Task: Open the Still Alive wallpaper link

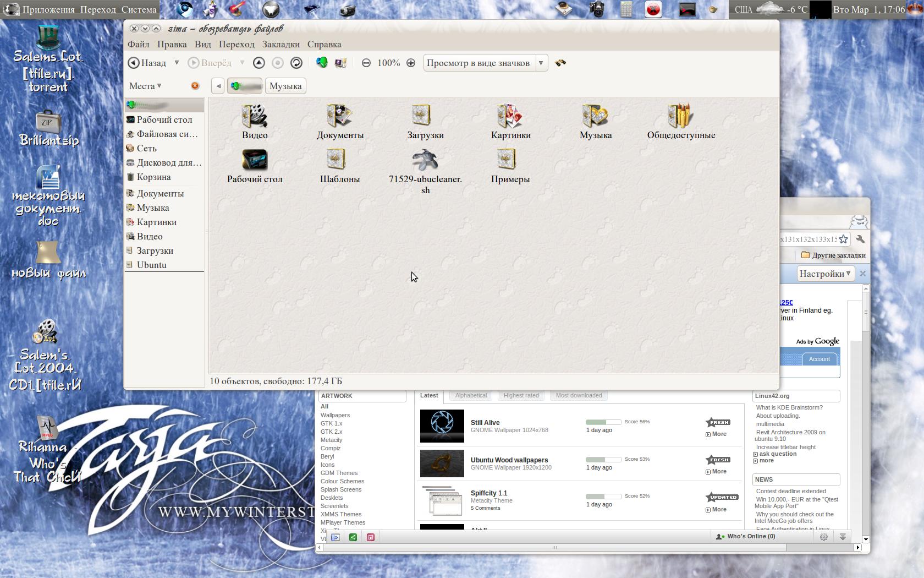Action: click(x=485, y=422)
